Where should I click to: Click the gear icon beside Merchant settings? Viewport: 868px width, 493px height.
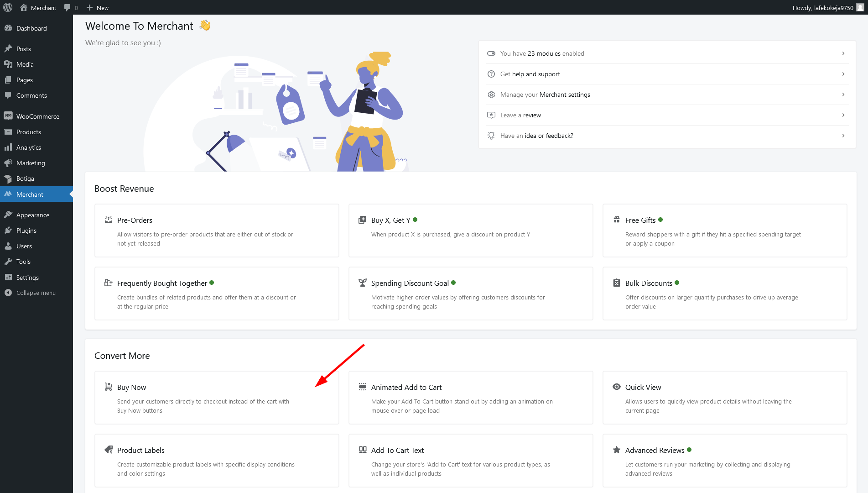[x=491, y=94]
